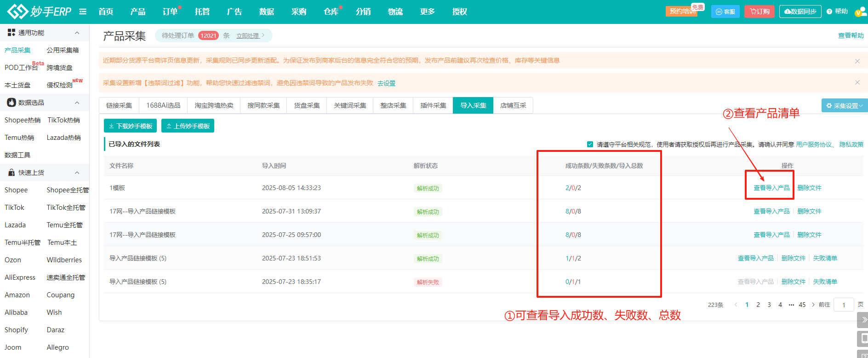This screenshot has width=868, height=358.
Task: Open the user VIP avatar icon
Action: click(861, 12)
